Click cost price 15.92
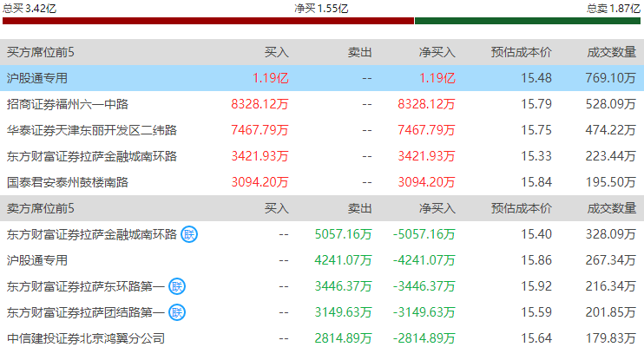 coord(536,286)
